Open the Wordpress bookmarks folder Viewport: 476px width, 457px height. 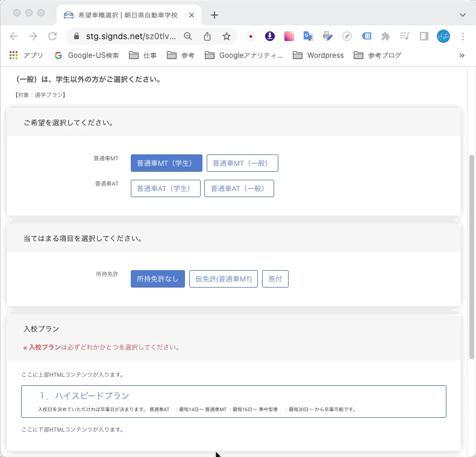[x=318, y=55]
